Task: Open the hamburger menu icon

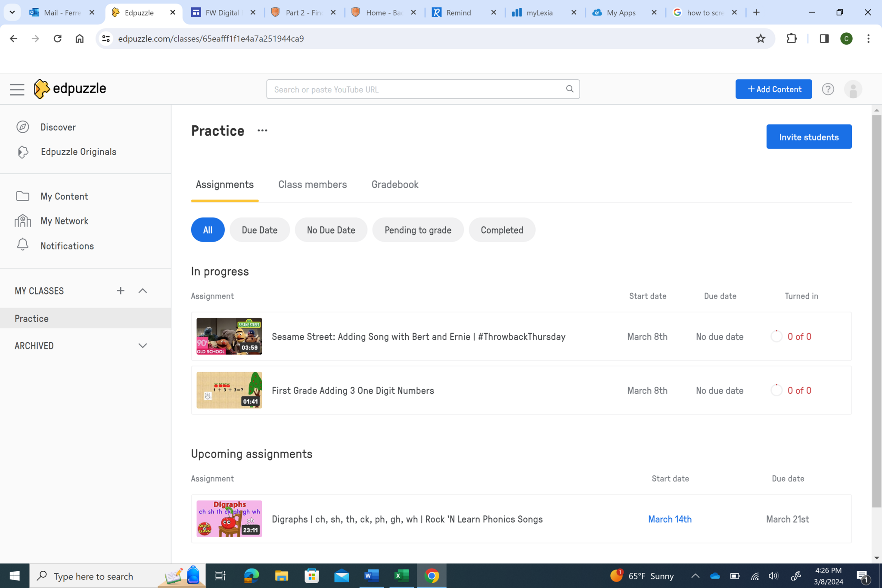Action: pos(17,89)
